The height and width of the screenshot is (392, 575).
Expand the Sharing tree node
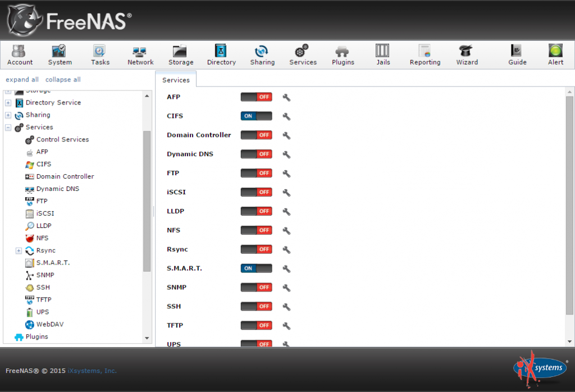tap(8, 115)
